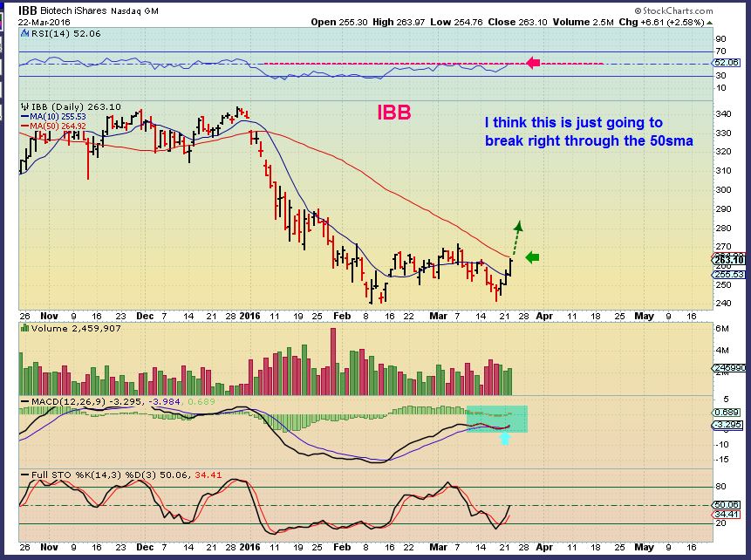751x560 pixels.
Task: Click the boxed -3.295 MACD axis tag
Action: pyautogui.click(x=727, y=425)
